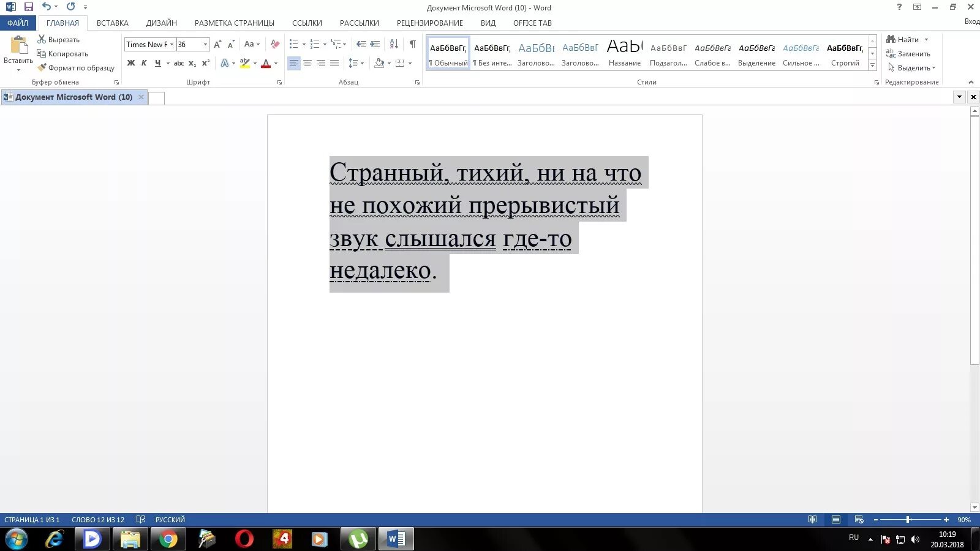The height and width of the screenshot is (551, 980).
Task: Toggle underline (Ч) on selection
Action: click(x=157, y=63)
